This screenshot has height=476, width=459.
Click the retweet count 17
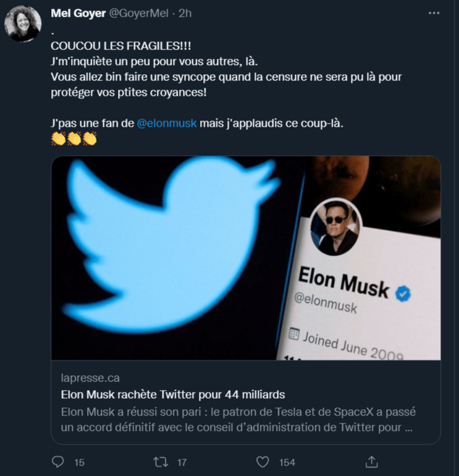click(182, 462)
